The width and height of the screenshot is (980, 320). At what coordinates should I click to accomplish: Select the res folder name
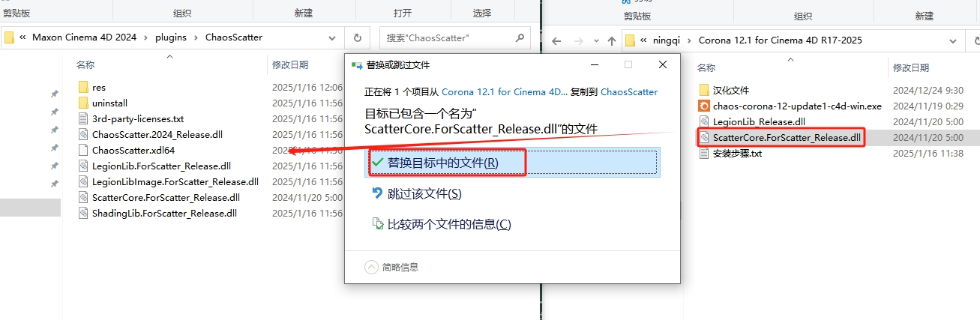coord(99,88)
